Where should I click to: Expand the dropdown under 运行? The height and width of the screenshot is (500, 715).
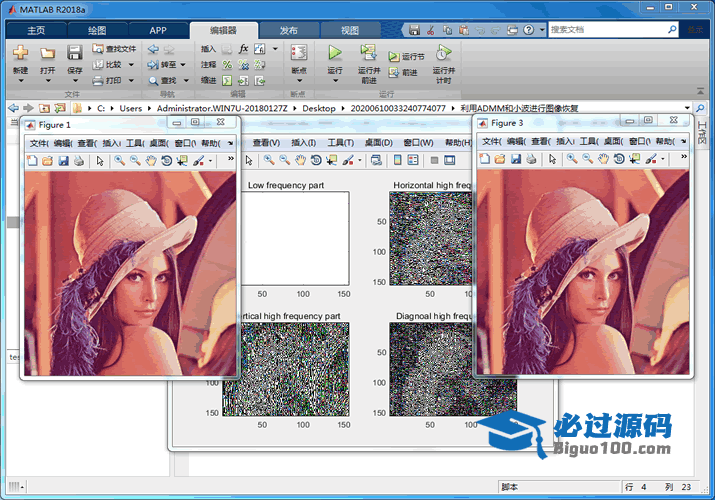click(x=336, y=81)
